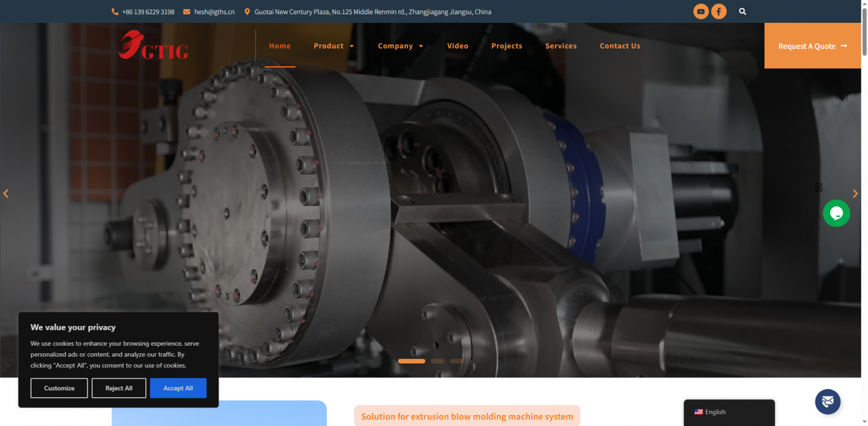The width and height of the screenshot is (868, 426).
Task: Reject all cookies
Action: pos(119,388)
